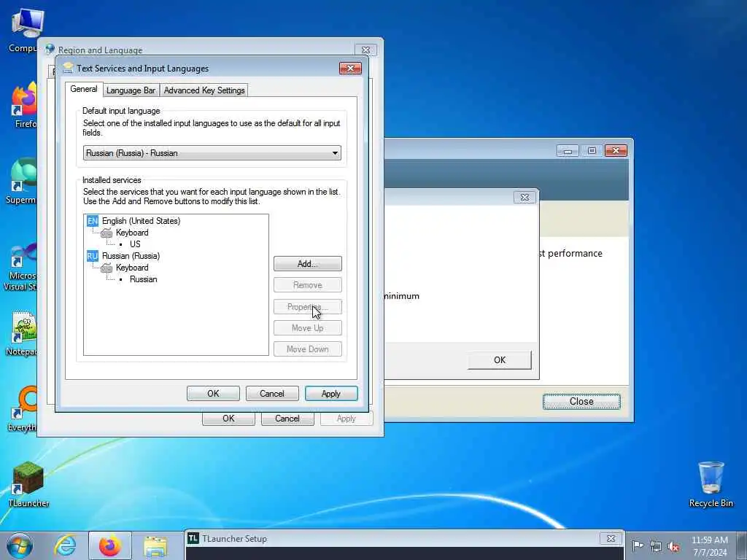Image resolution: width=747 pixels, height=560 pixels.
Task: Click the Properties... button
Action: [308, 307]
